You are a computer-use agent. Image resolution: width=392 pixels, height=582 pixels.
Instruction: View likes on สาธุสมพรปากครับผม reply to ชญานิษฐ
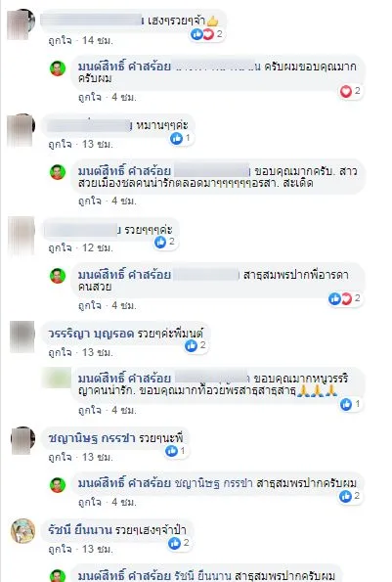(350, 496)
